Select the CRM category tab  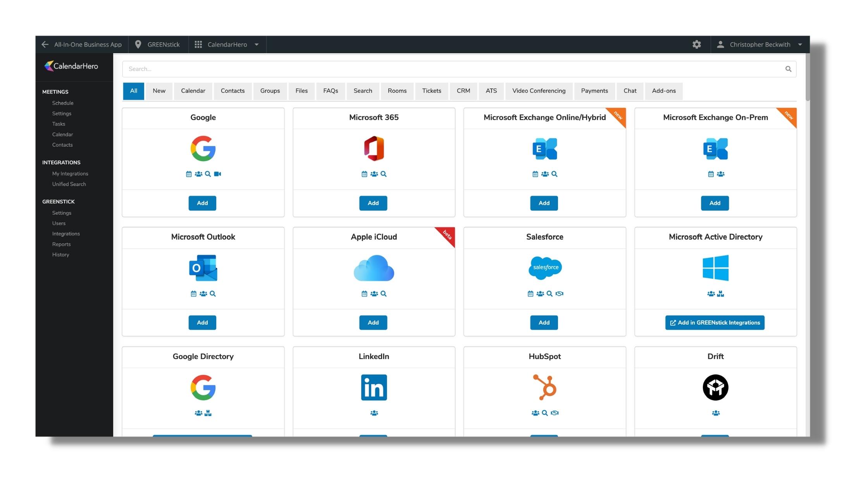point(463,91)
